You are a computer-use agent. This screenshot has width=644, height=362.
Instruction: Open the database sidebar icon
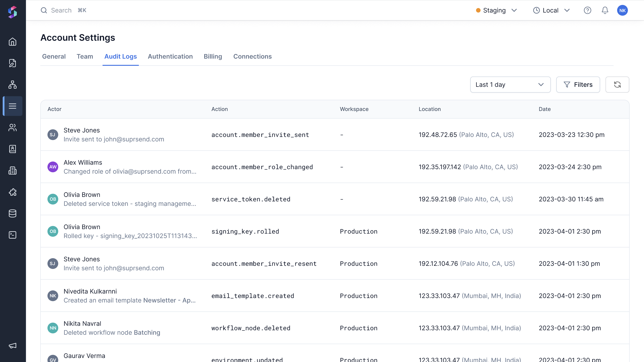click(13, 214)
